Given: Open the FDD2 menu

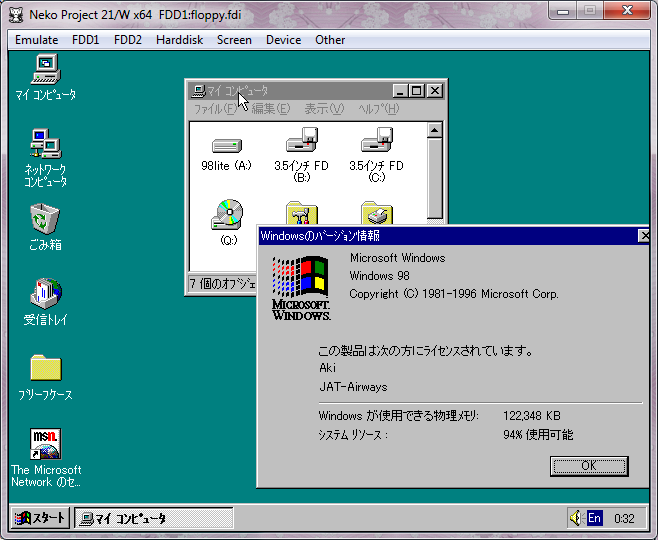Looking at the screenshot, I should pyautogui.click(x=128, y=40).
